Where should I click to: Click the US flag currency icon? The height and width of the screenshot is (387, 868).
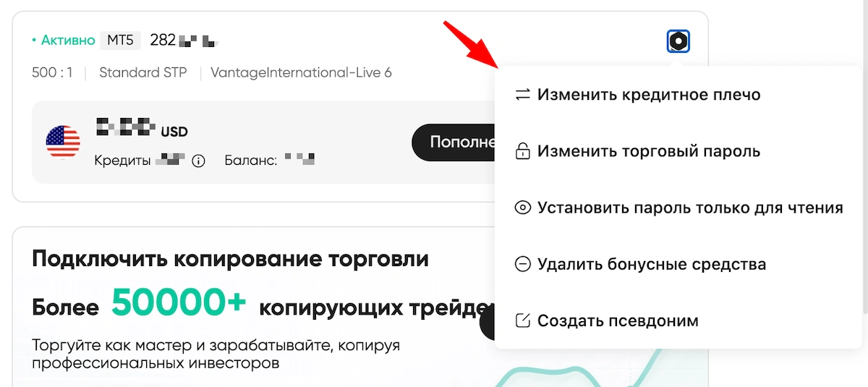pyautogui.click(x=63, y=142)
